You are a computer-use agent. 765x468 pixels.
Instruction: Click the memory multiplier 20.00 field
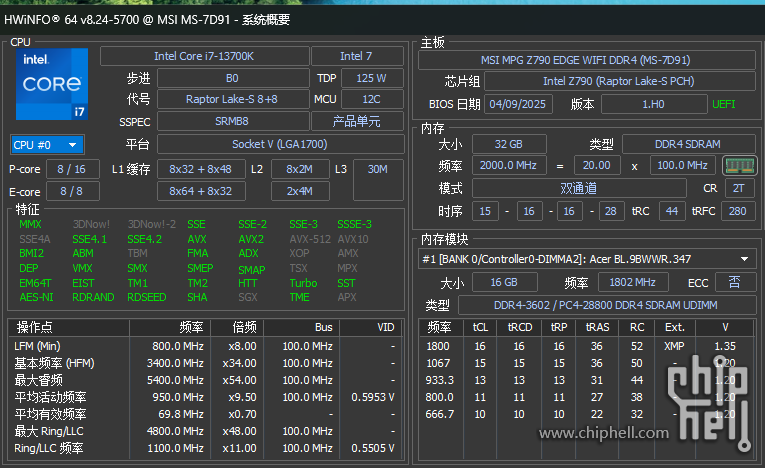coord(597,165)
